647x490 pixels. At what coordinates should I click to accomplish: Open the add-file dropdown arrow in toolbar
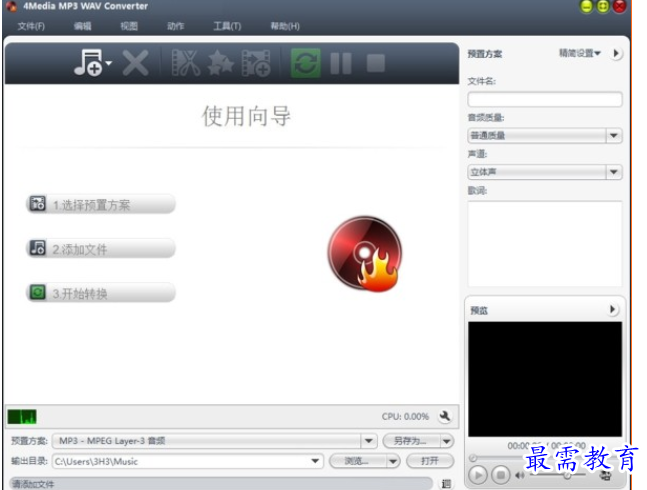point(109,63)
